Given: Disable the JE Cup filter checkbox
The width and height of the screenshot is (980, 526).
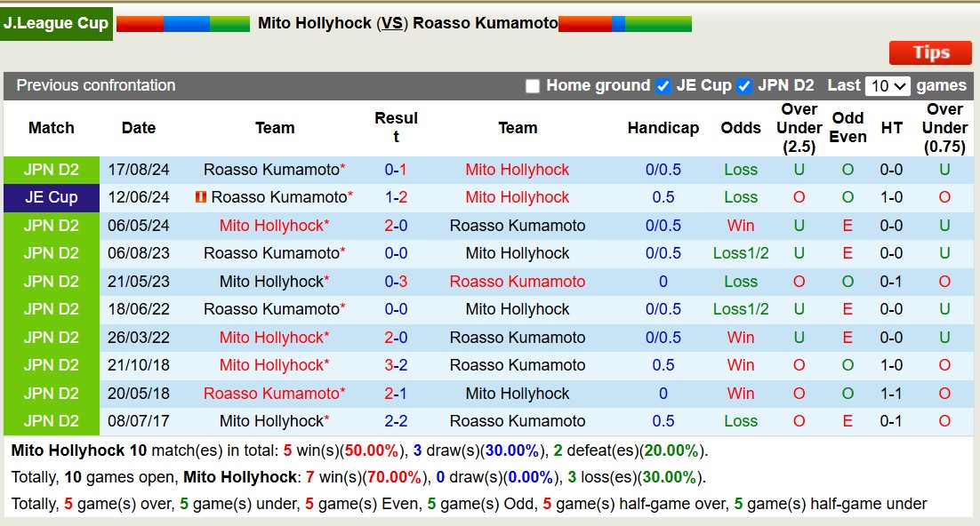Looking at the screenshot, I should point(662,85).
